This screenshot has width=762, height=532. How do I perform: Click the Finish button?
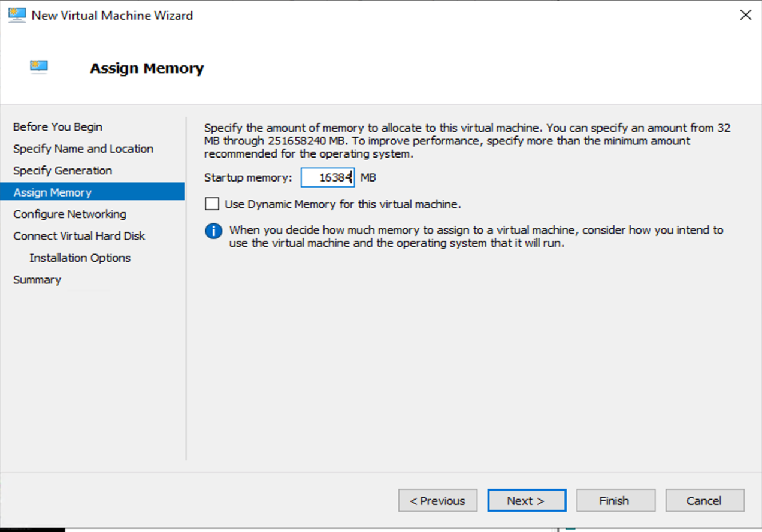point(615,501)
